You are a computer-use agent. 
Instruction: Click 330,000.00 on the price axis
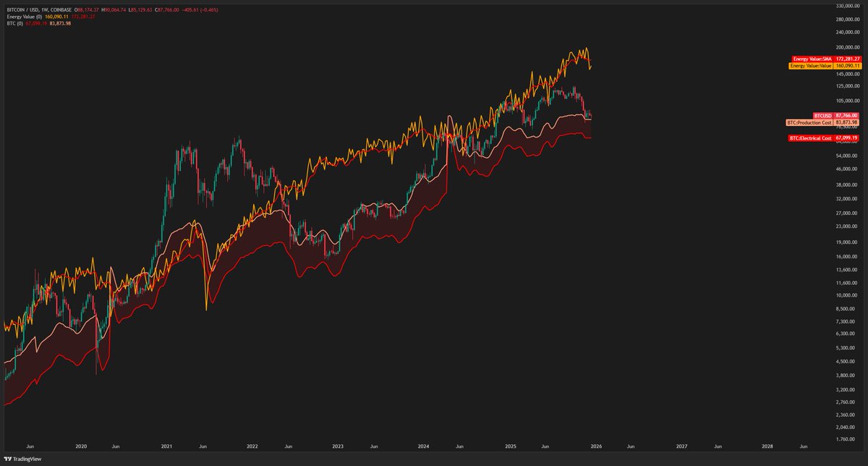tap(848, 5)
